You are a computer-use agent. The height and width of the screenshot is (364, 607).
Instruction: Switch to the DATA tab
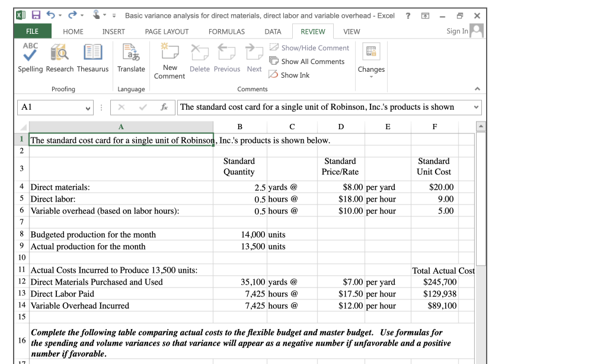(273, 32)
